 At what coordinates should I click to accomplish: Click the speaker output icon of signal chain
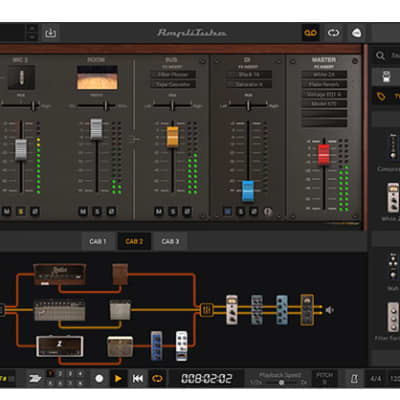tap(329, 310)
